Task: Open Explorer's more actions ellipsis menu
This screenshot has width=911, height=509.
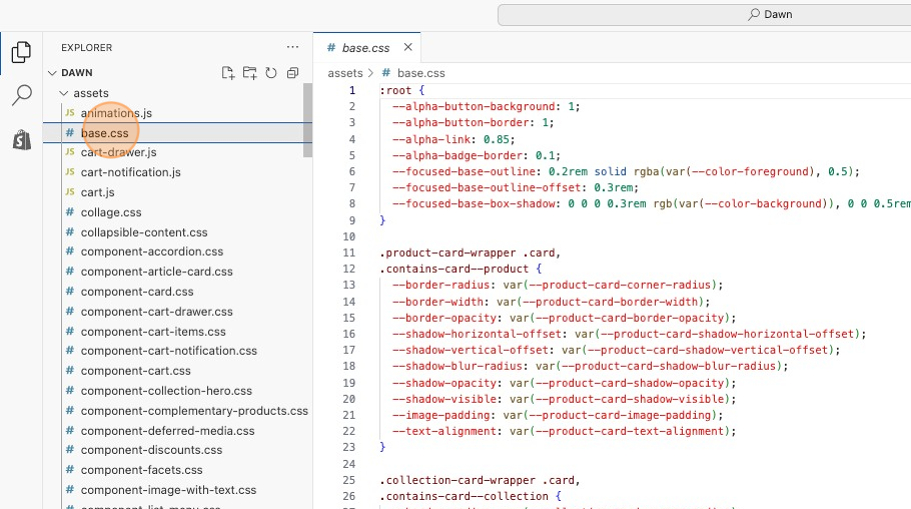Action: 292,47
